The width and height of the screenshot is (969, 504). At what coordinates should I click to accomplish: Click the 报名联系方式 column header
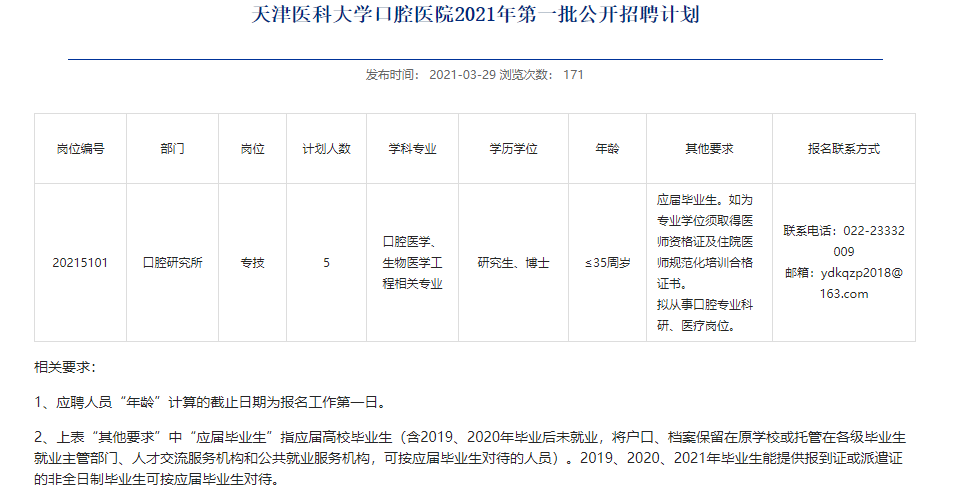click(843, 148)
